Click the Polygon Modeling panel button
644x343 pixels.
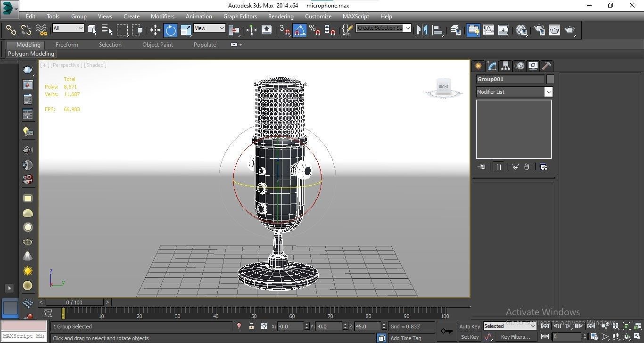point(31,54)
